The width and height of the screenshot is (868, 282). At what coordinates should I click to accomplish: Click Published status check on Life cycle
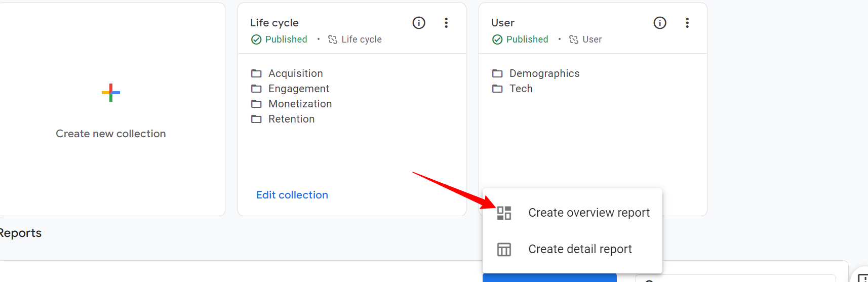tap(257, 39)
